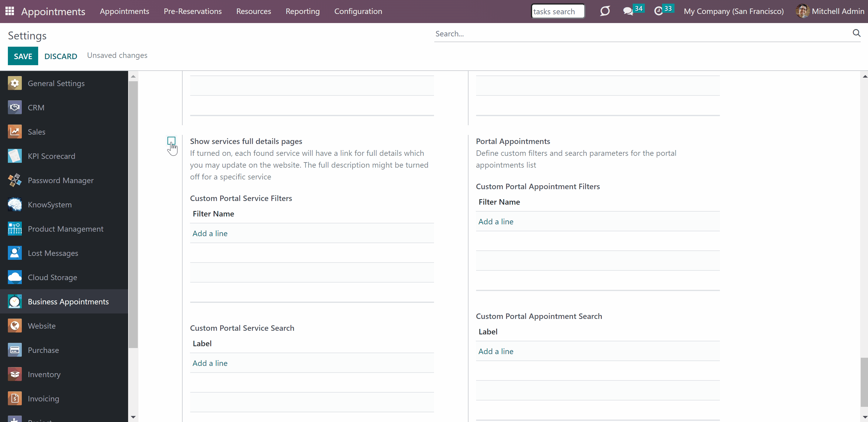The width and height of the screenshot is (868, 422).
Task: Click the Purchase card icon
Action: [15, 350]
